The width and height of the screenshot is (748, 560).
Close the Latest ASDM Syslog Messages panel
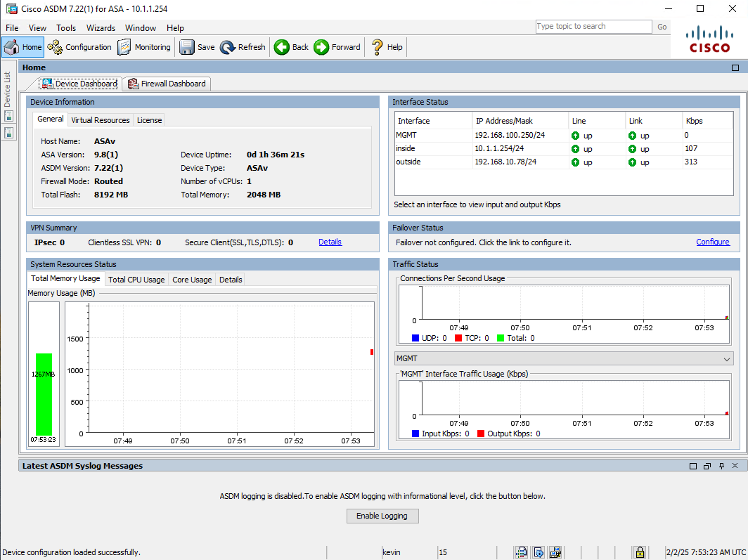coord(735,466)
